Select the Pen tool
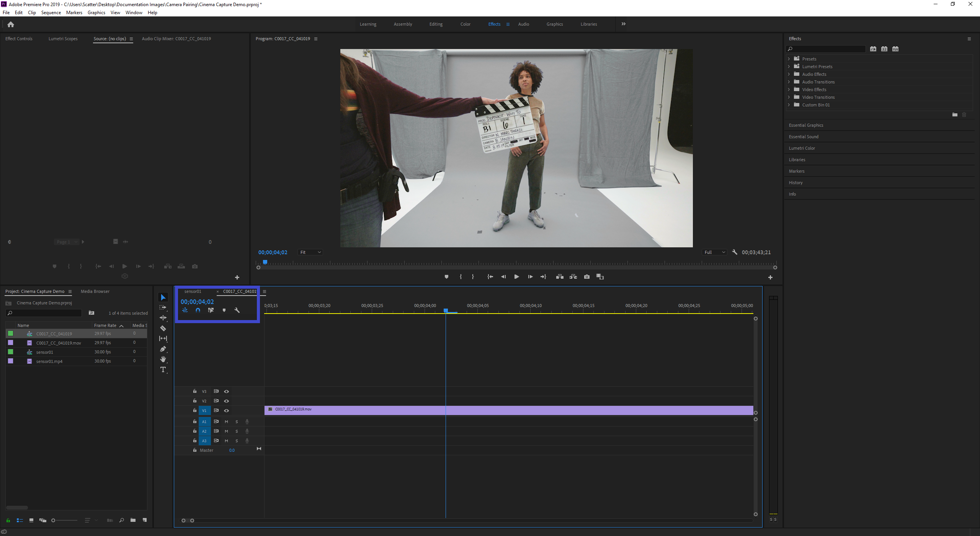 pos(163,349)
